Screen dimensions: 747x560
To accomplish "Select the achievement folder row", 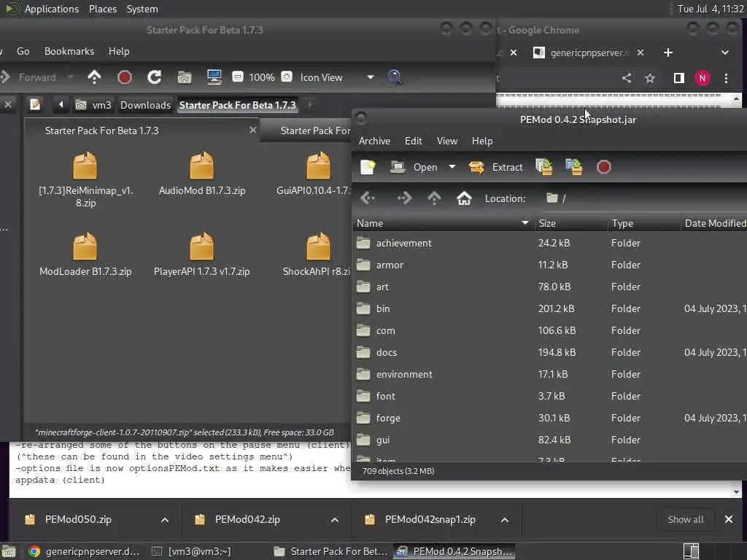I will 550,243.
